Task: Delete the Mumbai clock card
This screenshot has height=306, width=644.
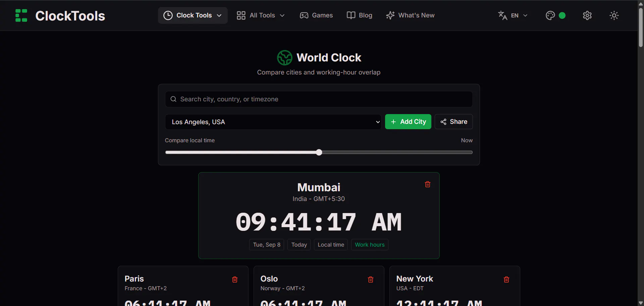Action: (x=428, y=184)
